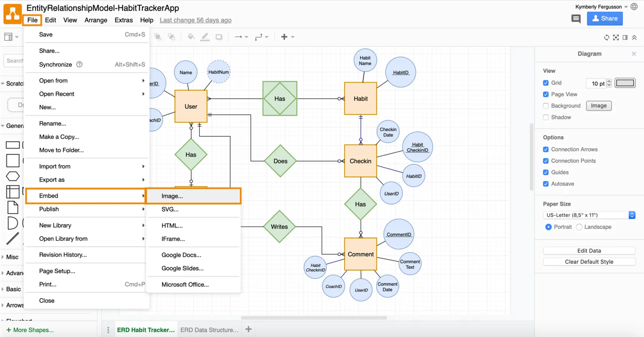This screenshot has width=644, height=337.
Task: Collapse the toolbar with double-chevron icon
Action: pos(634,37)
